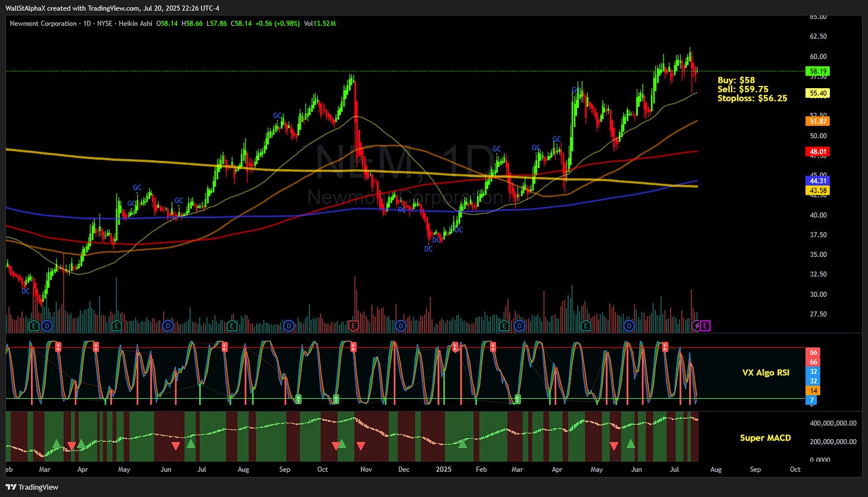Click the green up-triangle buy arrow in Super MACD

coord(57,443)
